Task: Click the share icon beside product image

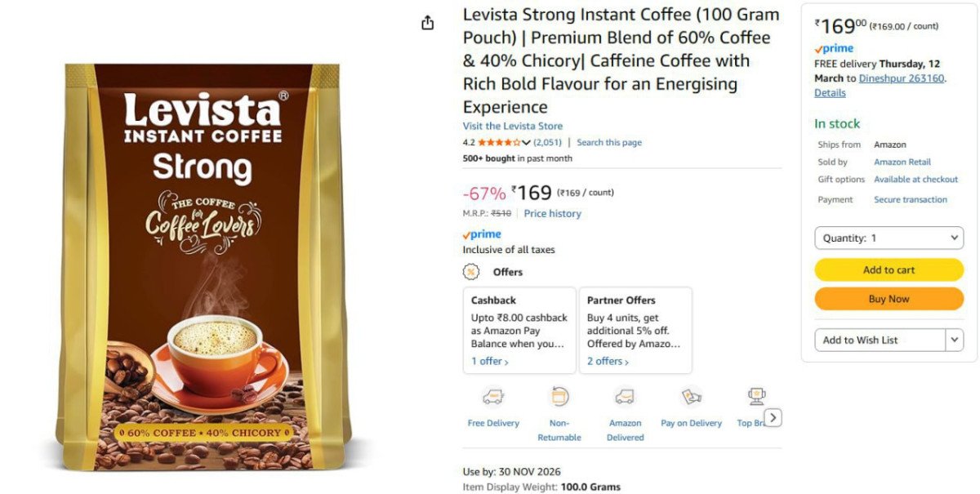Action: tap(427, 23)
